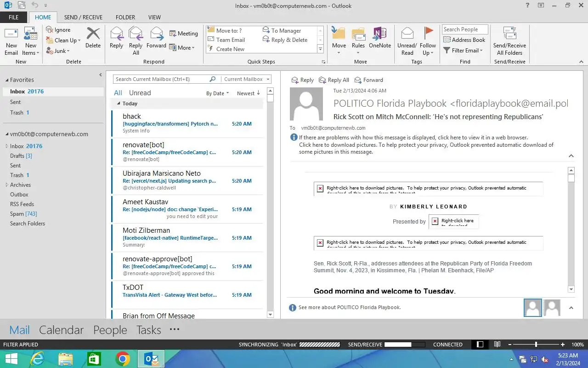588x368 pixels.
Task: Click Send/Receive All Folders
Action: pos(509,41)
